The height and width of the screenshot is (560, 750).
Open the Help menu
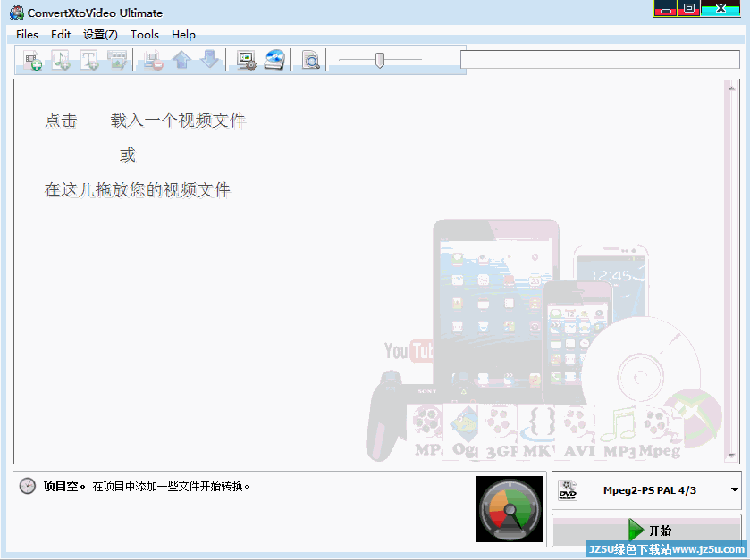[x=183, y=35]
